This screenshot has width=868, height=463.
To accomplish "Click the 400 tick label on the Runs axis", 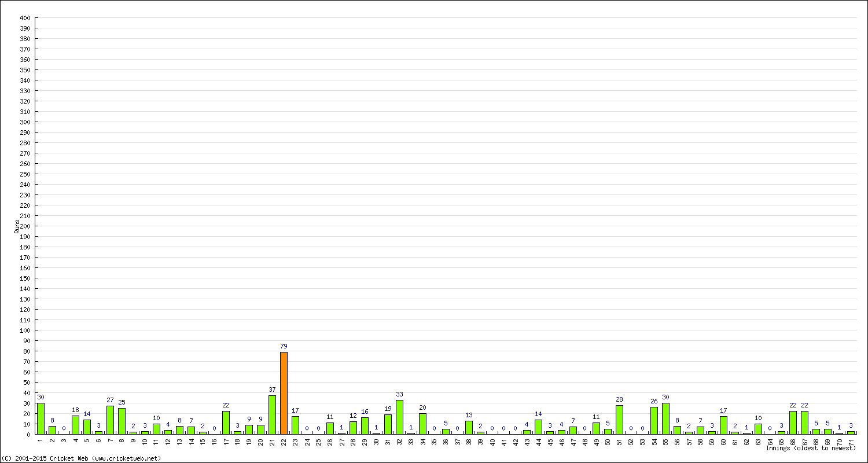I will [x=25, y=18].
